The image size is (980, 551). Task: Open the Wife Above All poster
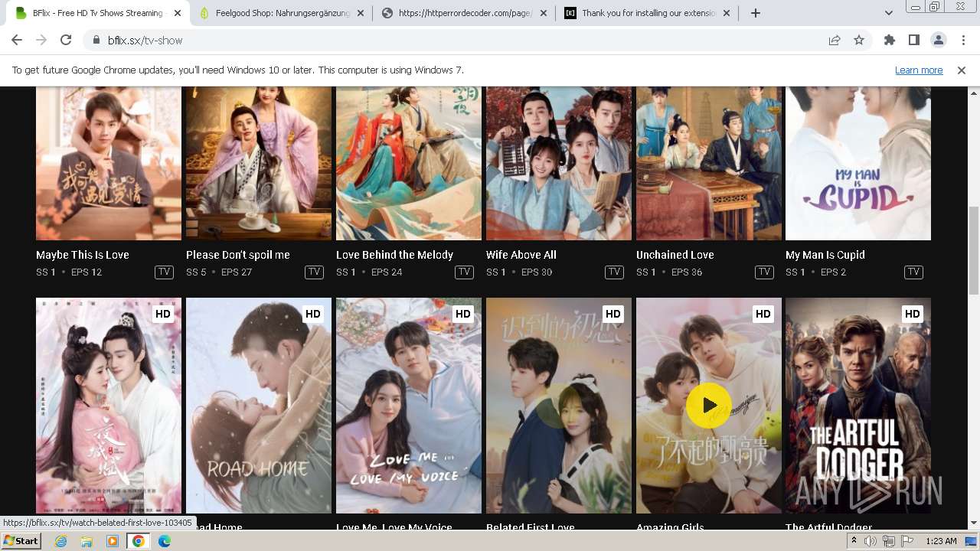click(559, 163)
